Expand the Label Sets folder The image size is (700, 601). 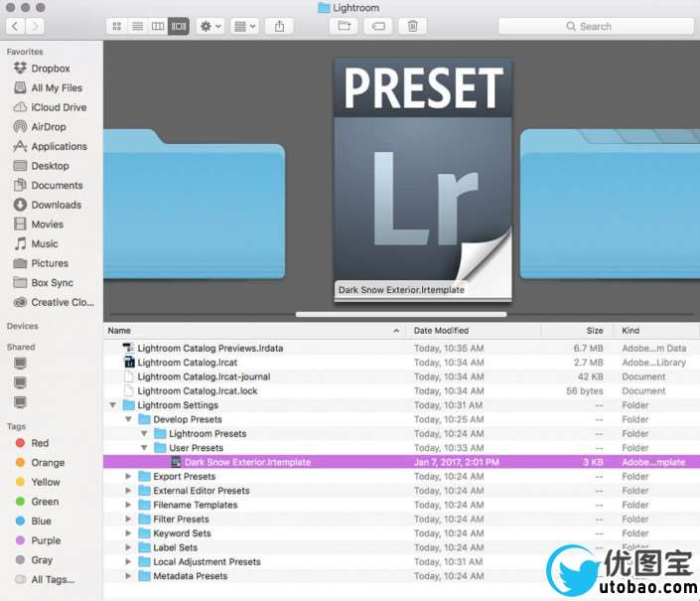point(128,547)
